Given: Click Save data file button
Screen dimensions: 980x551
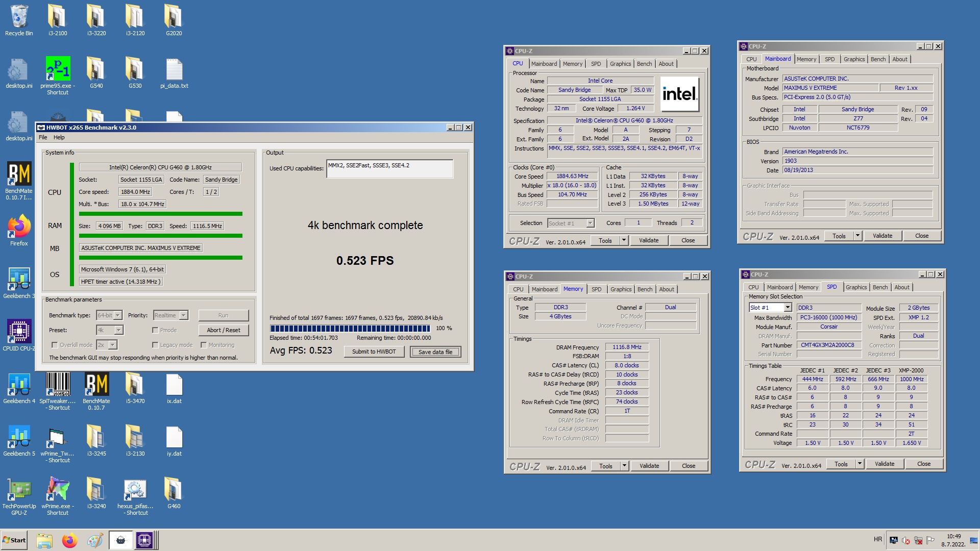Looking at the screenshot, I should pyautogui.click(x=435, y=352).
